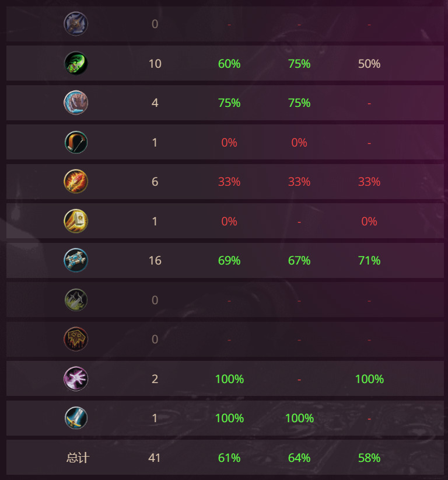The height and width of the screenshot is (480, 448).
Task: Click the 71% value in Priest row
Action: (x=369, y=260)
